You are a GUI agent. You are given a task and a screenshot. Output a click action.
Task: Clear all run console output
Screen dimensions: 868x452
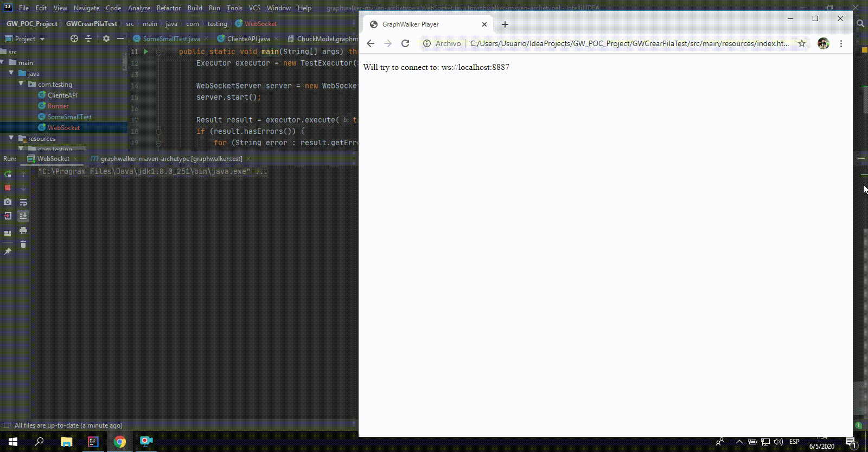pyautogui.click(x=23, y=244)
